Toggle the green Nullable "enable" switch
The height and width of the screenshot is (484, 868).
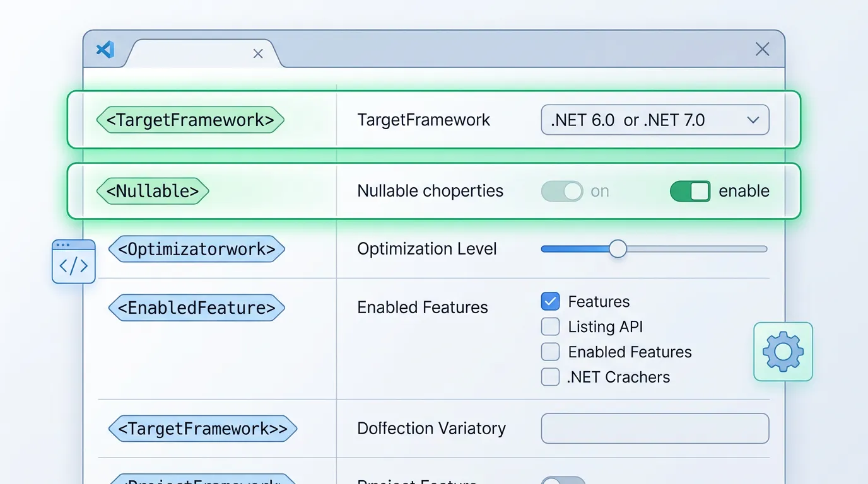pos(689,191)
